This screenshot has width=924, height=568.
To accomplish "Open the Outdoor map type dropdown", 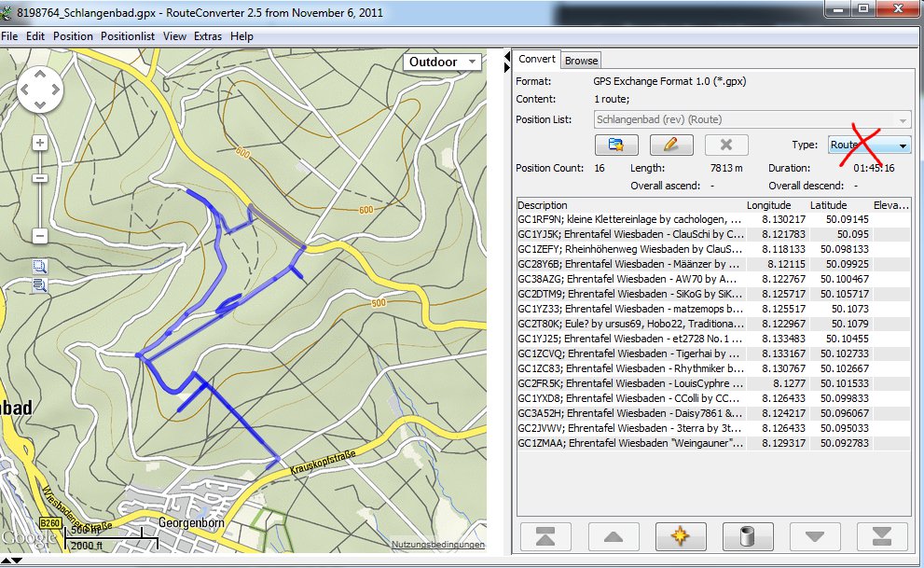I will (442, 62).
